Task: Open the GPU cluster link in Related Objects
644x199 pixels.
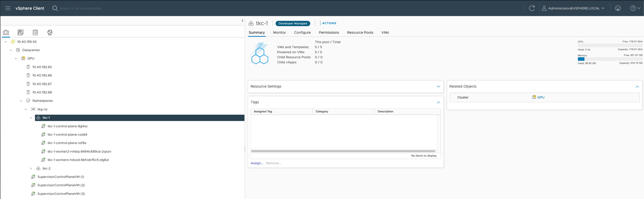Action: [540, 97]
